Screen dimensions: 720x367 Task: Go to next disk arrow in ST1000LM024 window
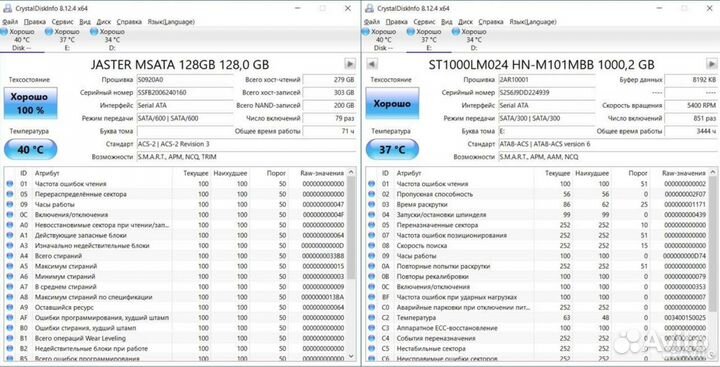712,63
